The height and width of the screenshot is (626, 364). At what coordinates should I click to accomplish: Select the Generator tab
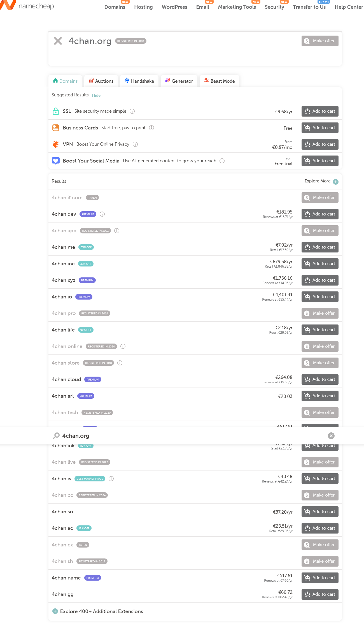point(179,81)
